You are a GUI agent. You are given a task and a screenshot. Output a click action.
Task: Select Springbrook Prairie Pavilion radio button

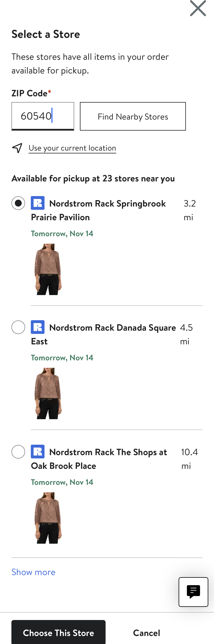[x=18, y=203]
